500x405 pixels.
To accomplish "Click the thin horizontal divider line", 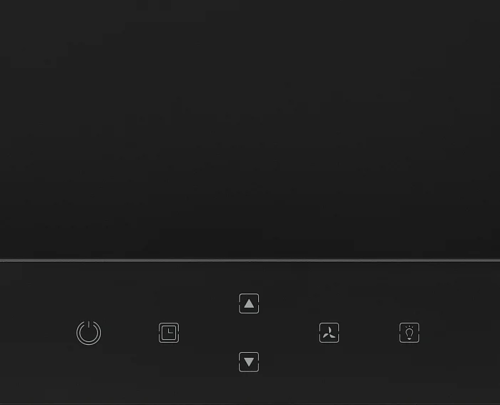I will (250, 260).
